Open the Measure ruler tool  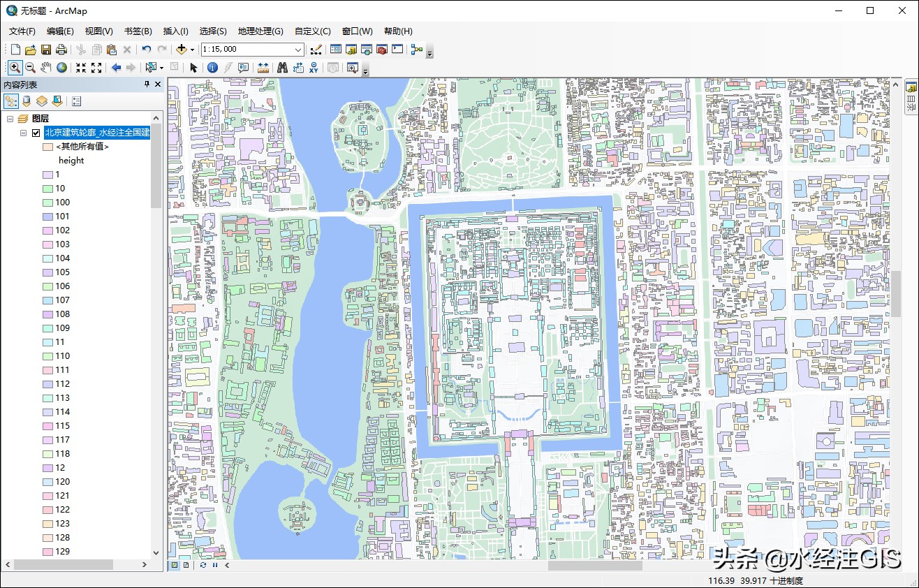[263, 68]
